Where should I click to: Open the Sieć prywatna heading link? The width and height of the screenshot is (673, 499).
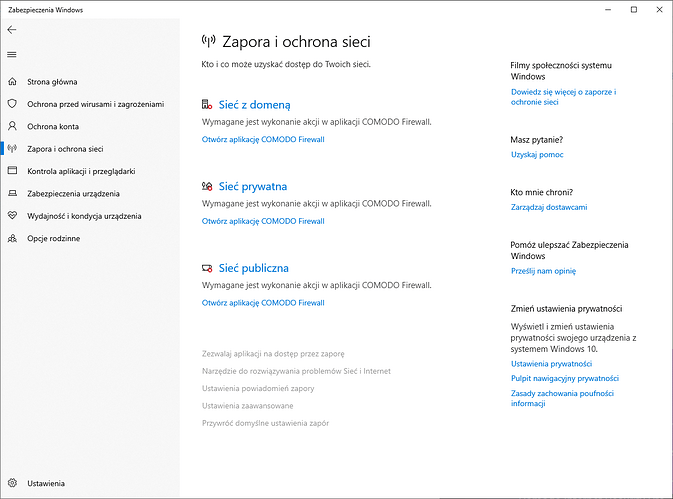tap(253, 186)
